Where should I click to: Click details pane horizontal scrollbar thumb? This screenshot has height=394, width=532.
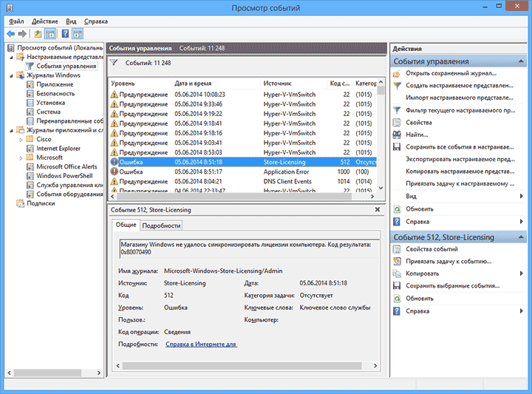coord(242,365)
